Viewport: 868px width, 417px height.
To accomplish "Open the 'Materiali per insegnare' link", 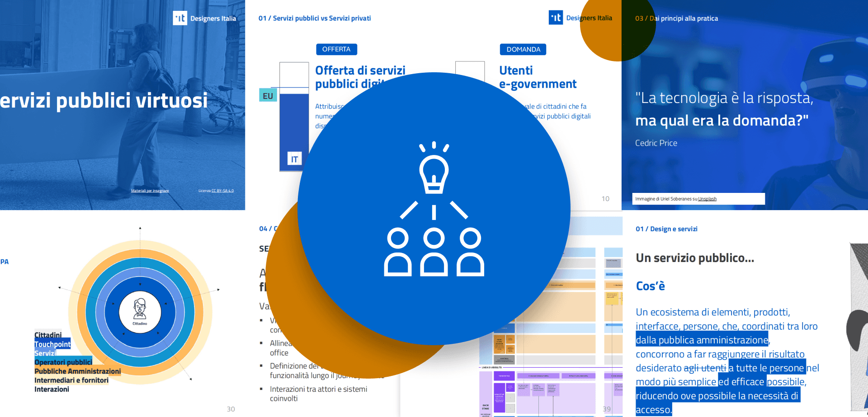I will click(x=150, y=191).
